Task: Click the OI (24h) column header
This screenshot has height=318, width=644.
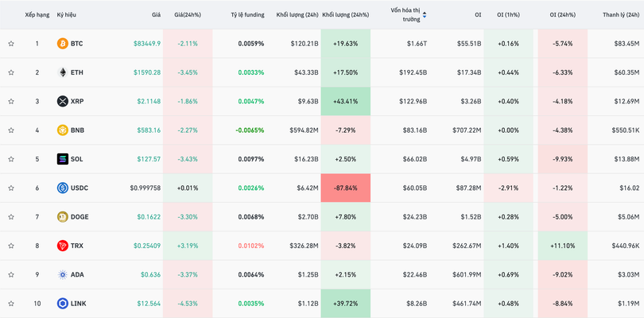Action: pos(564,15)
